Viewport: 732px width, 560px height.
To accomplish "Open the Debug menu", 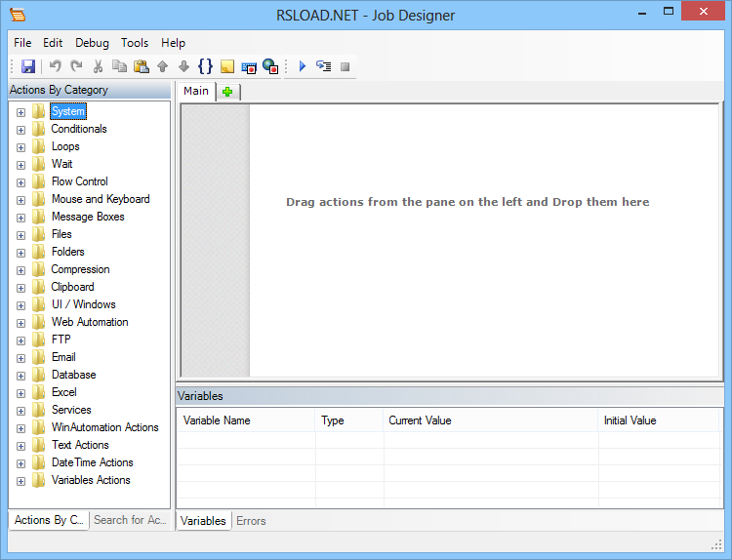I will pyautogui.click(x=92, y=43).
